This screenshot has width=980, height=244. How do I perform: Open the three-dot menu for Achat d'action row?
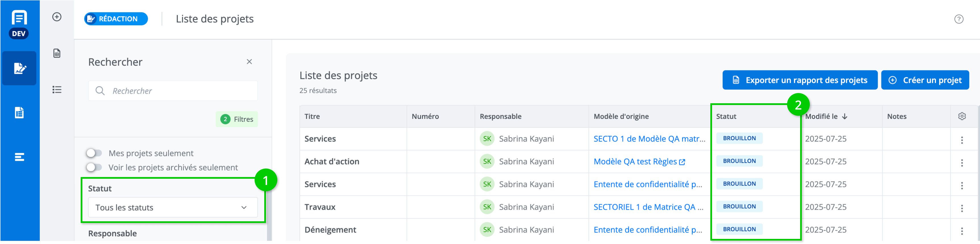click(962, 163)
